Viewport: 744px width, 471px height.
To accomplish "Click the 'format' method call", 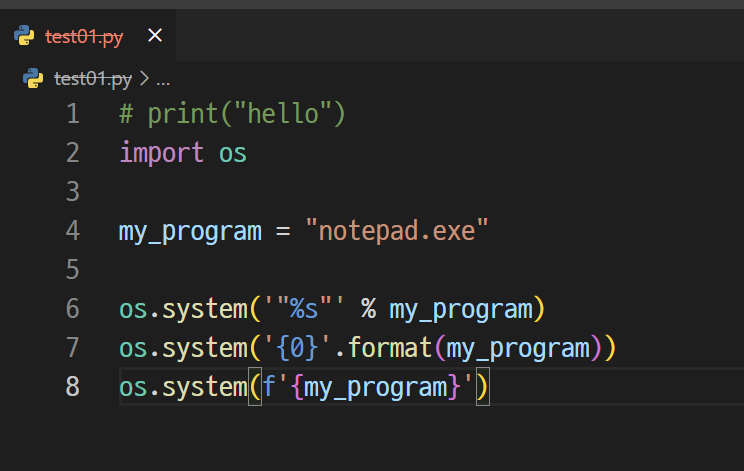I will (389, 348).
